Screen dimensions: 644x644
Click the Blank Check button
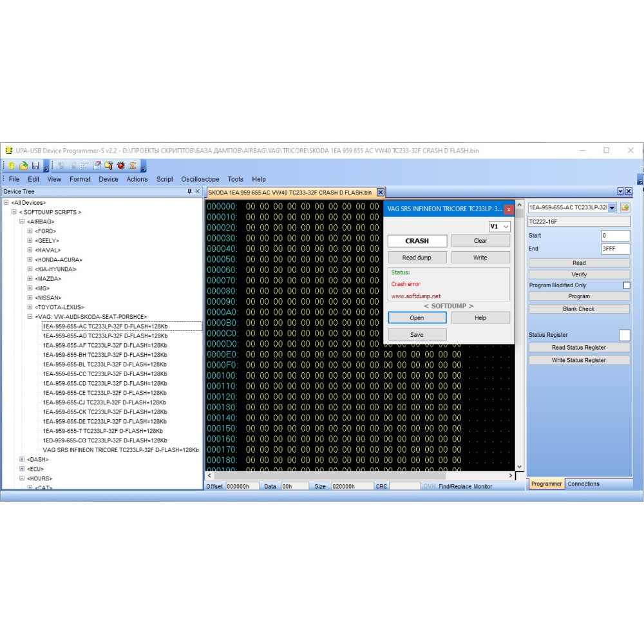579,309
